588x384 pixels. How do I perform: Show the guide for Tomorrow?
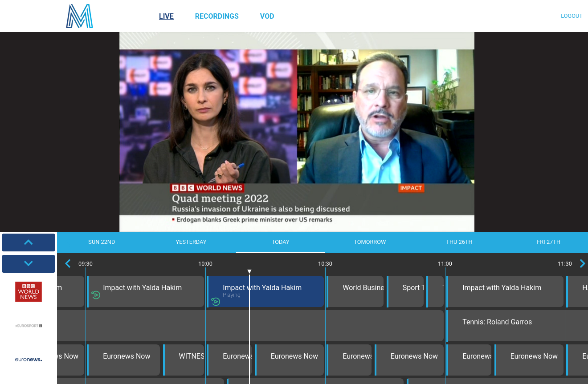tap(370, 242)
